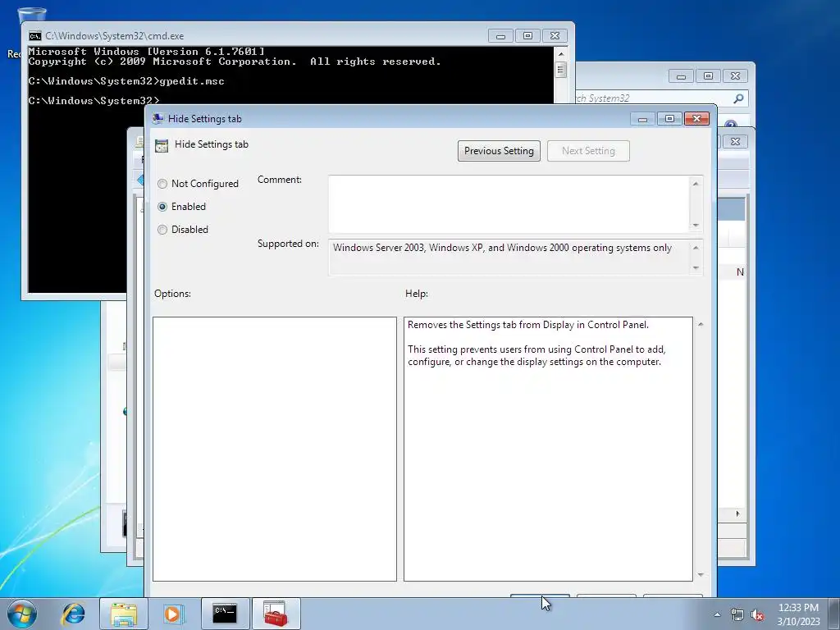Open the Windows Start menu
The height and width of the screenshot is (630, 840).
22,614
